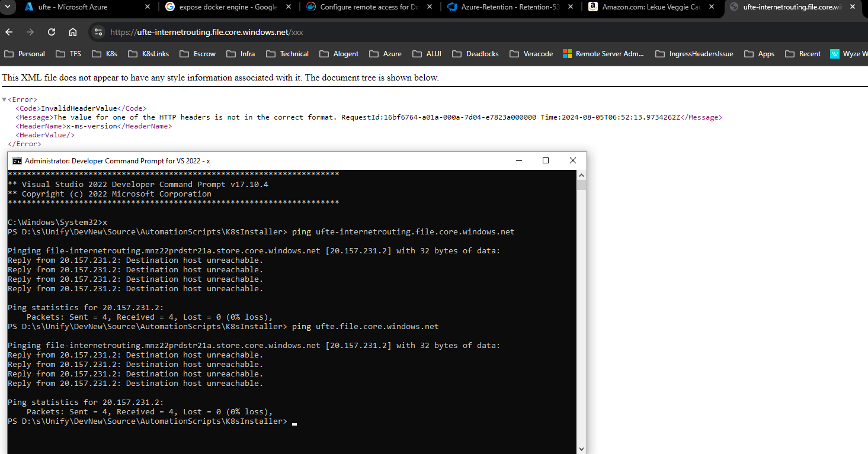Open the Escrow bookmarks folder

[x=198, y=54]
